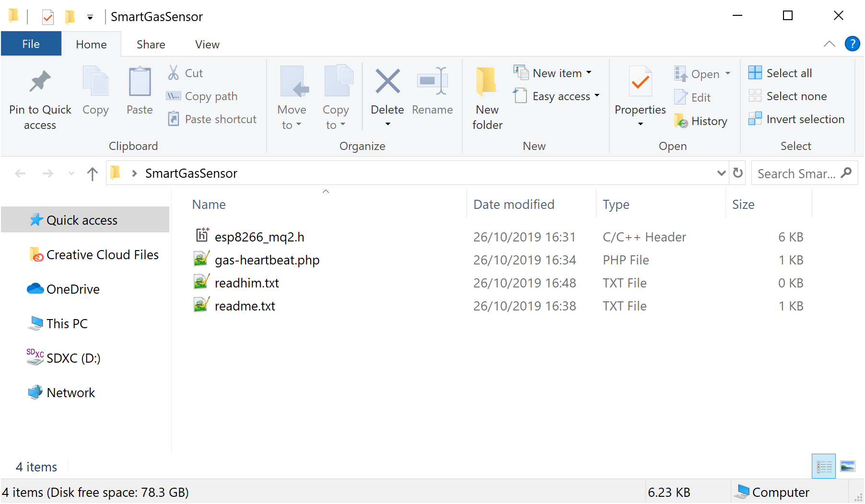Click the Copy icon in Clipboard group
This screenshot has width=865, height=504.
95,81
